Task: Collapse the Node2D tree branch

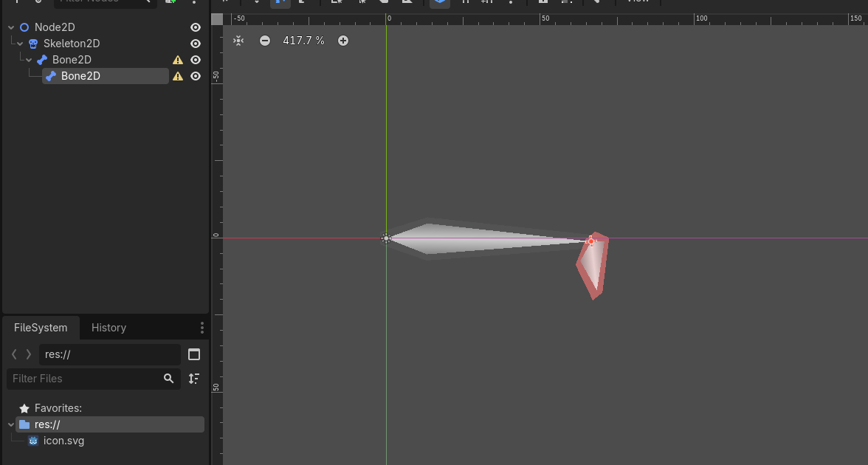Action: click(11, 27)
